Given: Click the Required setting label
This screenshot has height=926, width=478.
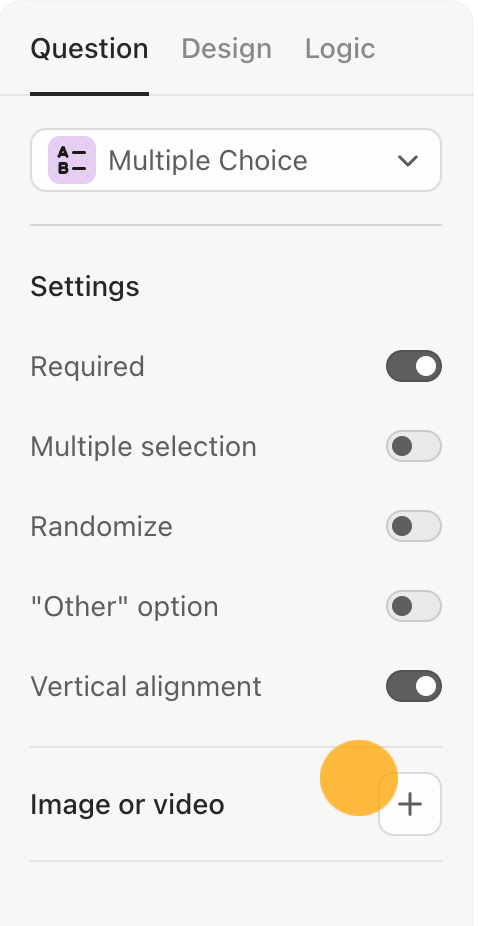Looking at the screenshot, I should pyautogui.click(x=87, y=367).
